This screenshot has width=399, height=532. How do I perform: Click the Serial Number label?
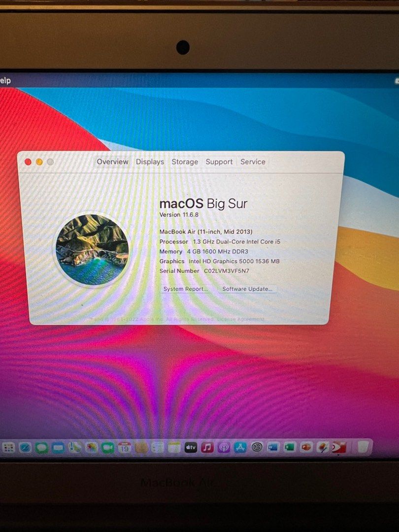tap(179, 271)
